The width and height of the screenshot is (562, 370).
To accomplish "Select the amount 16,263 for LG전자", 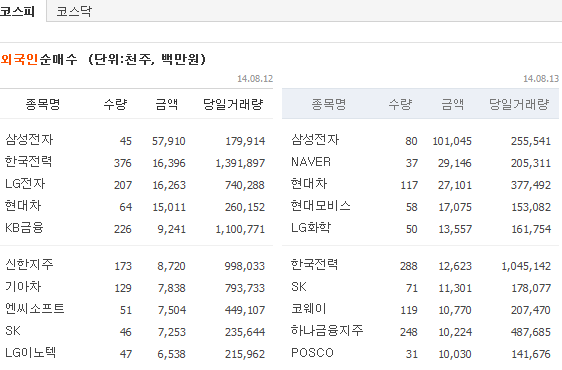I will [169, 185].
